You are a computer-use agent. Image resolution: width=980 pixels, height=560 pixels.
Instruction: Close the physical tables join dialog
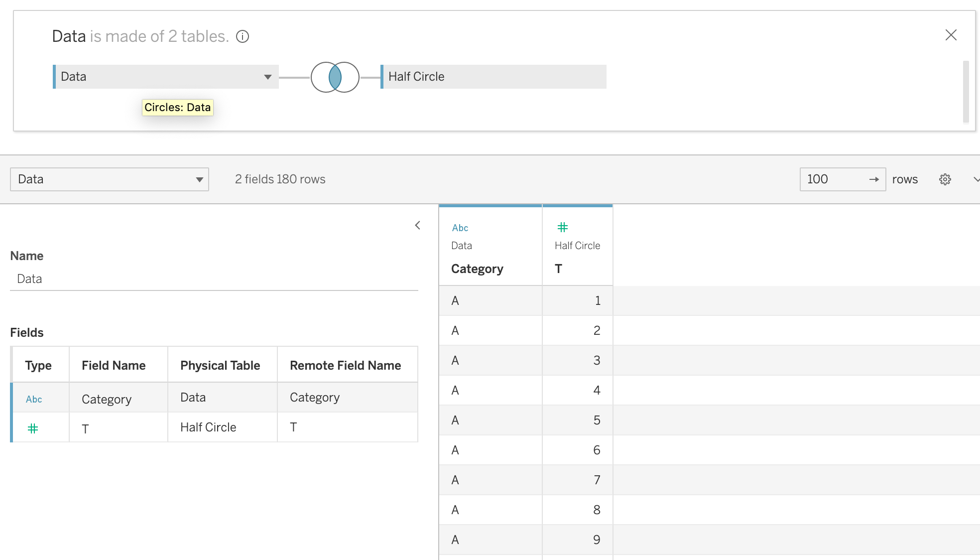click(951, 35)
